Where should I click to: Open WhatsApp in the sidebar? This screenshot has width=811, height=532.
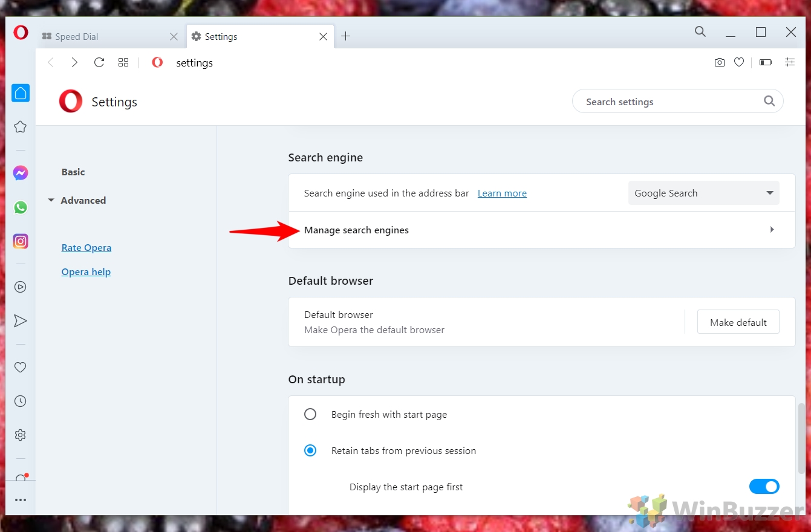(21, 207)
